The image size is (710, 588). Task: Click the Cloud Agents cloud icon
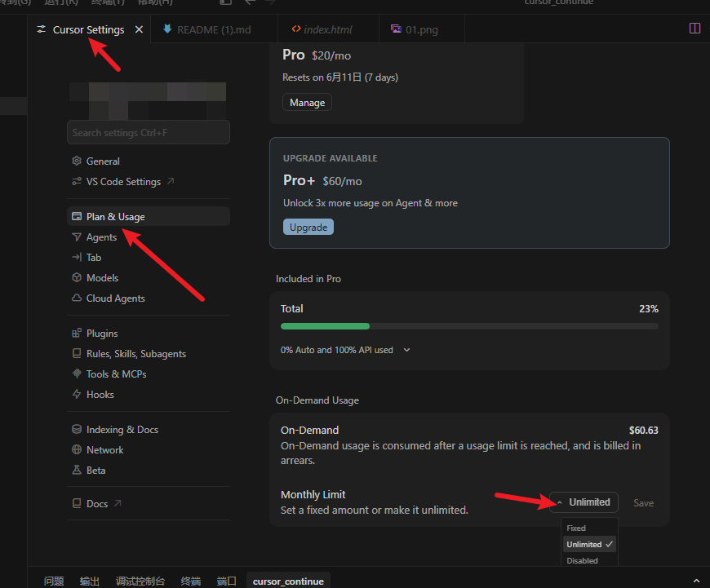[77, 298]
